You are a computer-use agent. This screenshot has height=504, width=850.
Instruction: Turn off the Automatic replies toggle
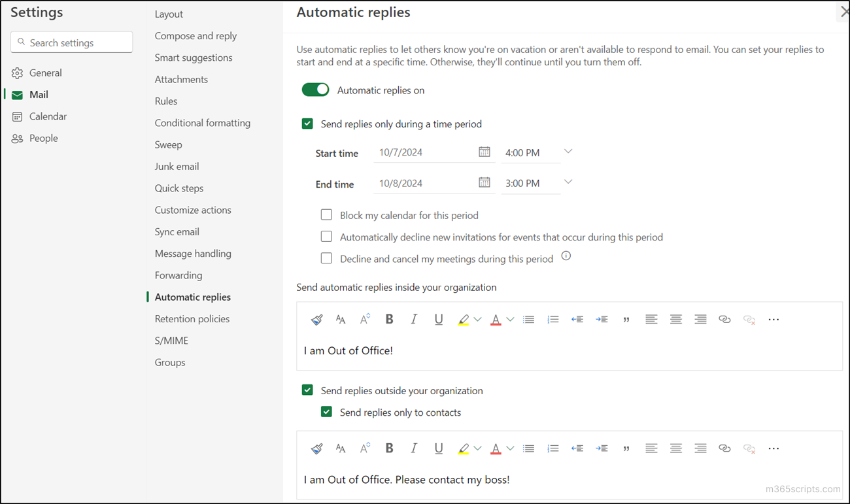[x=315, y=90]
